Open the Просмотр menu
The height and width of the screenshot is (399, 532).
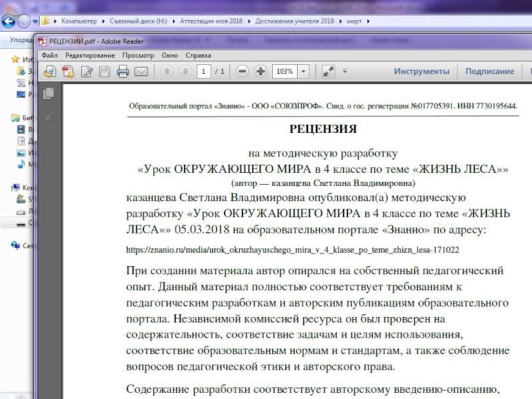coord(138,55)
